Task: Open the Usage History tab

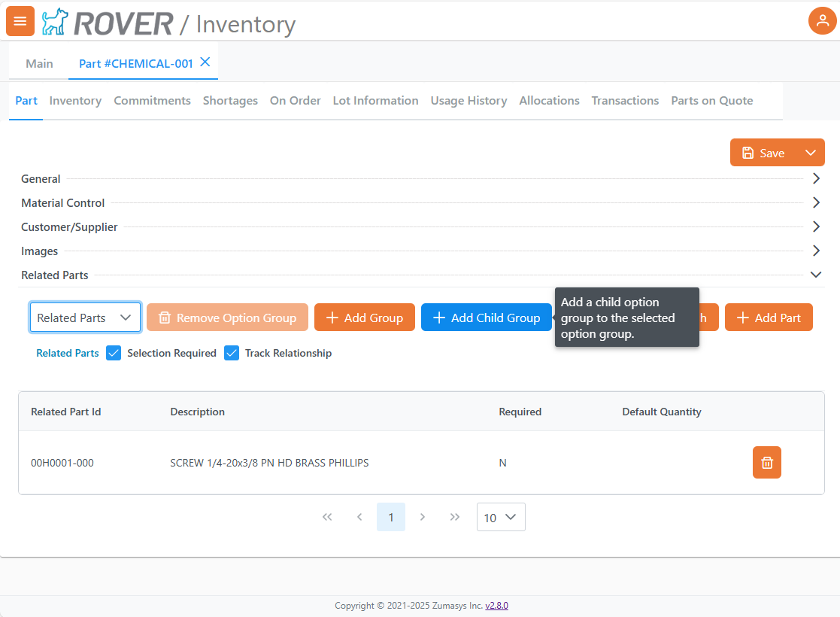Action: [469, 101]
